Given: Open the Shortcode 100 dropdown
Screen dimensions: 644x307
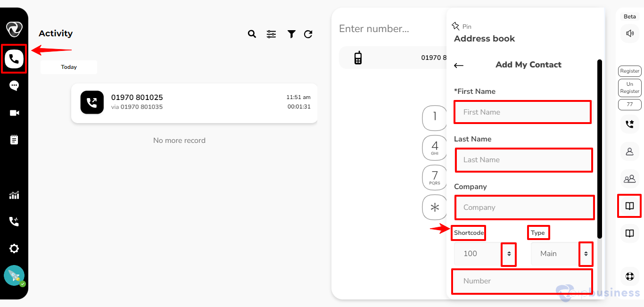Looking at the screenshot, I should point(484,254).
